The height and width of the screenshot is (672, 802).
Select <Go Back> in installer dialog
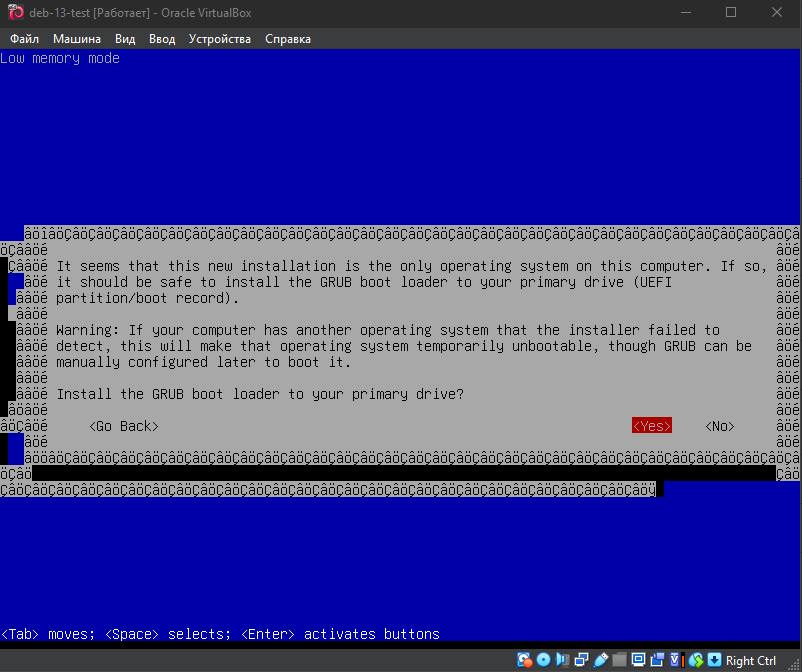(x=123, y=426)
